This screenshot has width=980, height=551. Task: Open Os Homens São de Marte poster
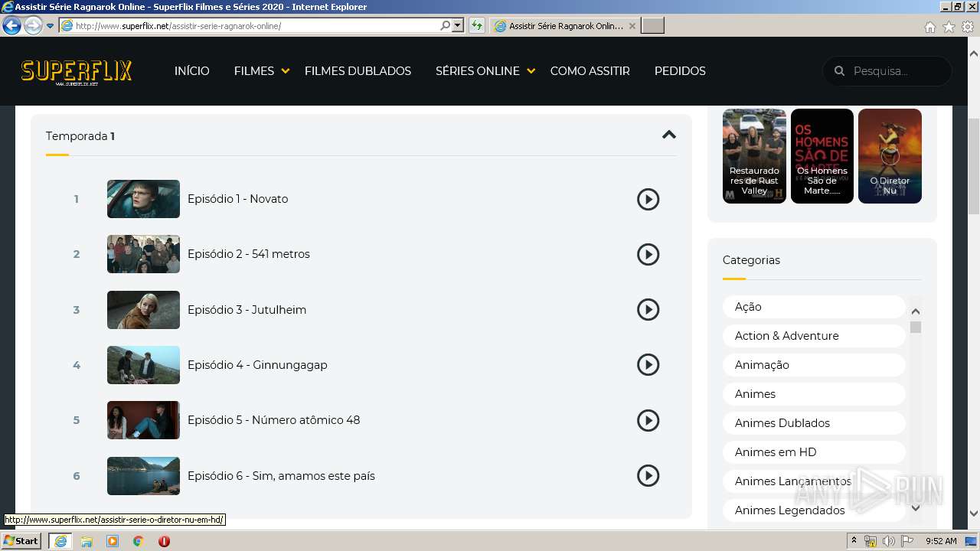(x=822, y=156)
